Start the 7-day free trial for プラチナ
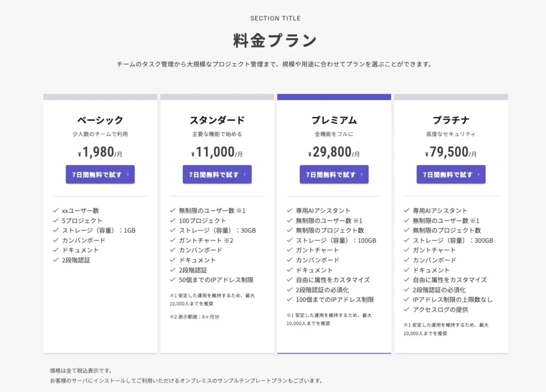Screen dimensions: 546x392 451,174
